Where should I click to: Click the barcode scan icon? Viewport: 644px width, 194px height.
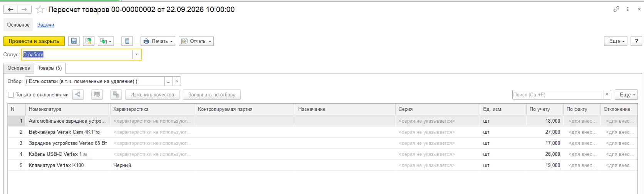[x=97, y=94]
